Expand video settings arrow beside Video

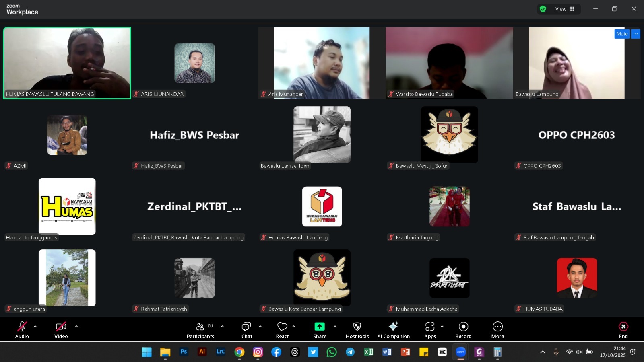[x=76, y=327]
